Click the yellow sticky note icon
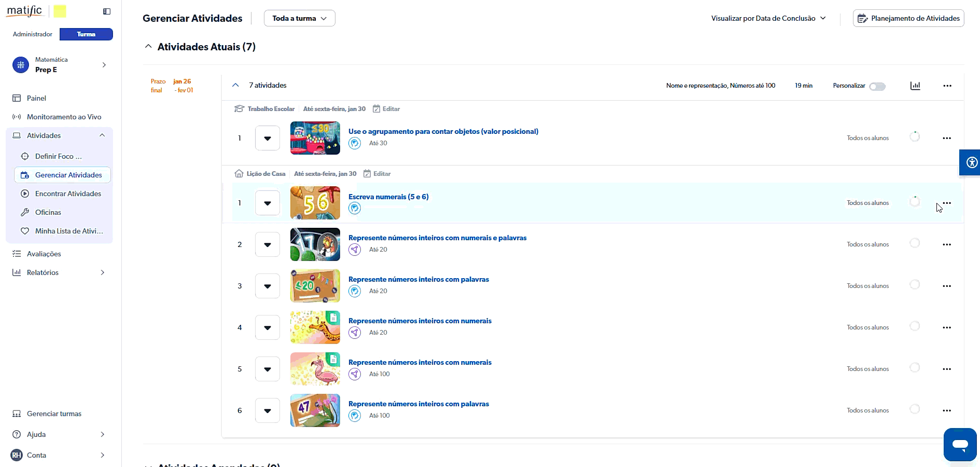Viewport: 980px width, 467px height. pyautogui.click(x=60, y=11)
